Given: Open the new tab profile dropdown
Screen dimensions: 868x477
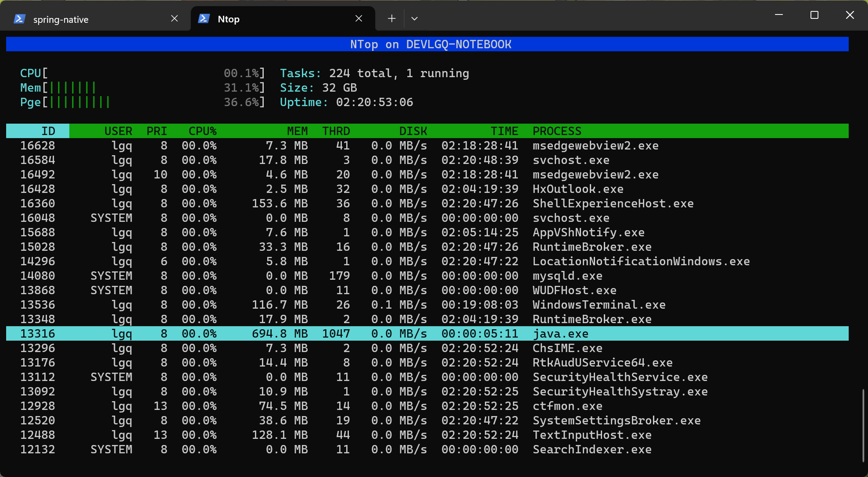Looking at the screenshot, I should [x=414, y=18].
